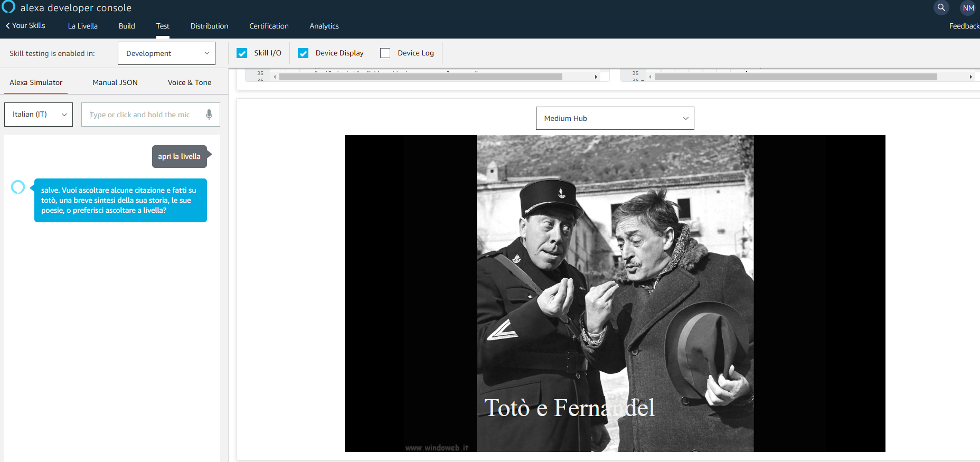Click the Alexa response bubble starting 'salve. Vuoi ascoltare'
The image size is (980, 462).
point(120,200)
